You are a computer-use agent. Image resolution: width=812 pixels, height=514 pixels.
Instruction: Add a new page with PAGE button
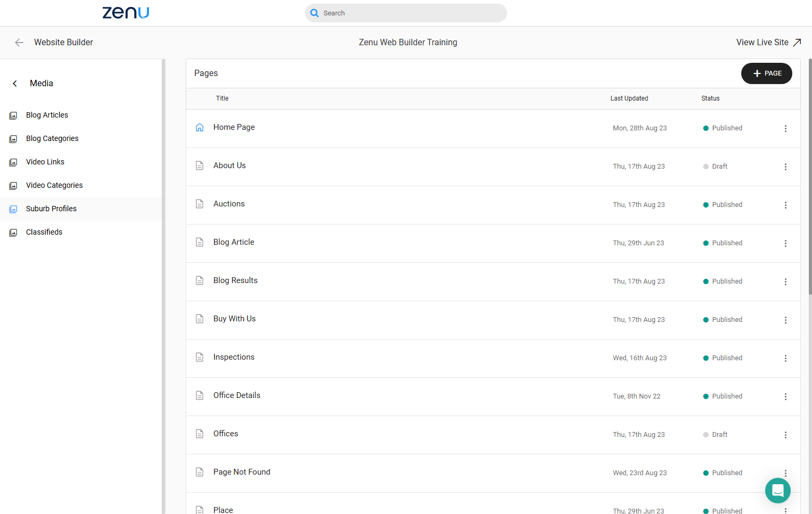[x=767, y=73]
